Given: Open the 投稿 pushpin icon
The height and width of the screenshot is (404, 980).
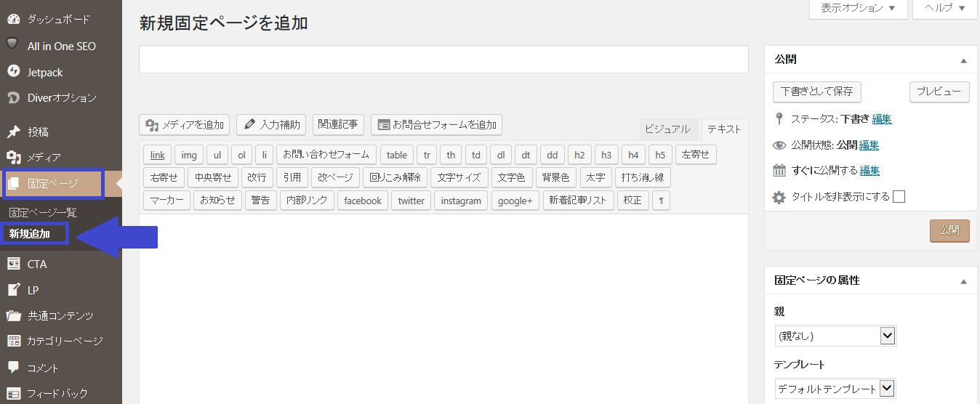Looking at the screenshot, I should click(x=13, y=132).
